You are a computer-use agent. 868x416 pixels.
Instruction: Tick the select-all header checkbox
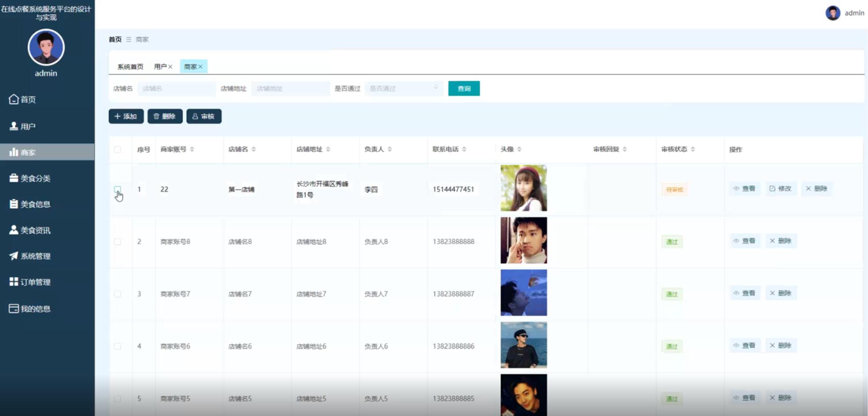point(118,150)
